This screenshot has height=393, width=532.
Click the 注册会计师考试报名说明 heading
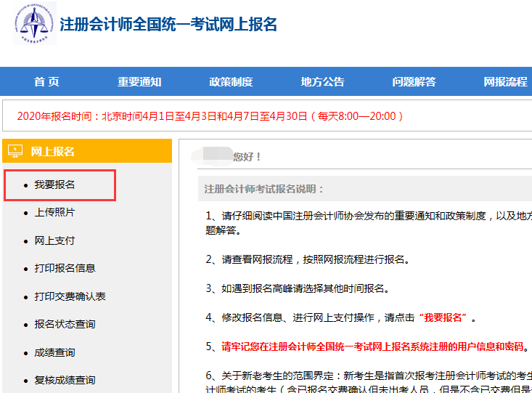coord(264,190)
